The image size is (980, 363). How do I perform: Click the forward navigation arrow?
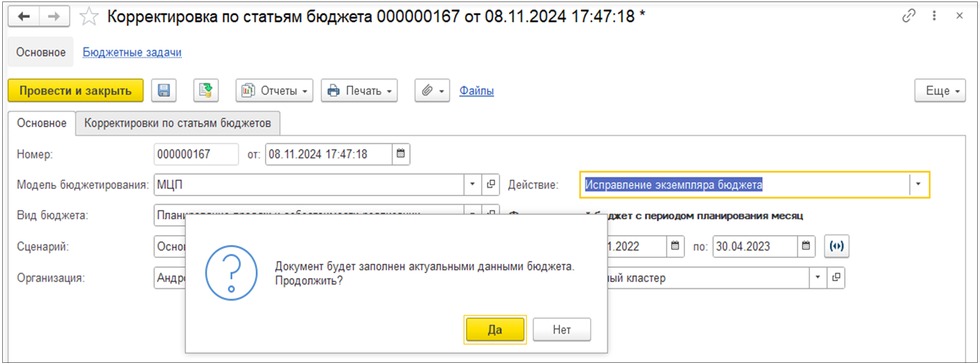point(54,16)
